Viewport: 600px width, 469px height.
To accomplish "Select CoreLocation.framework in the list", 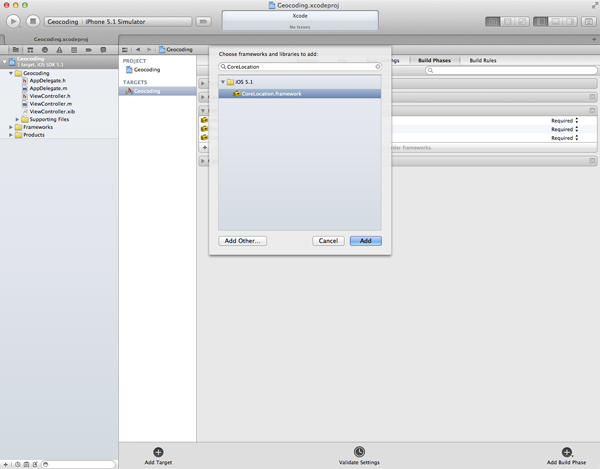I will point(300,94).
